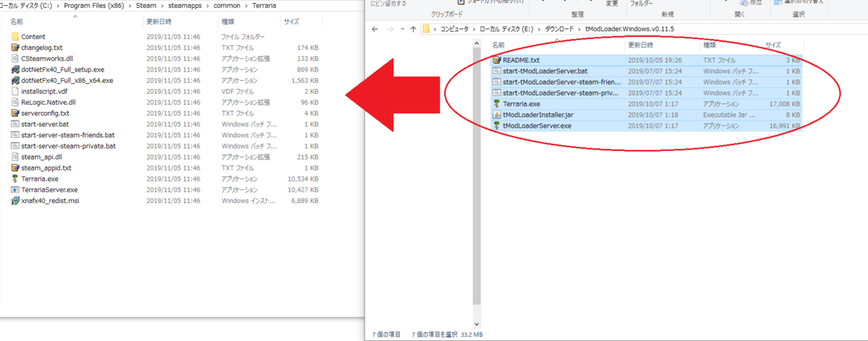868x341 pixels.
Task: Select the serverconfig.txt icon
Action: [x=15, y=113]
